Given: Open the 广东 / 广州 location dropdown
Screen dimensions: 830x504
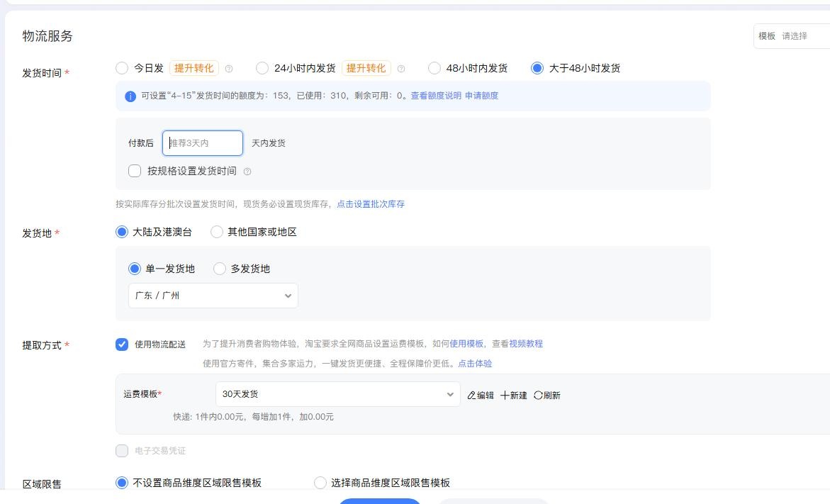Looking at the screenshot, I should point(213,296).
